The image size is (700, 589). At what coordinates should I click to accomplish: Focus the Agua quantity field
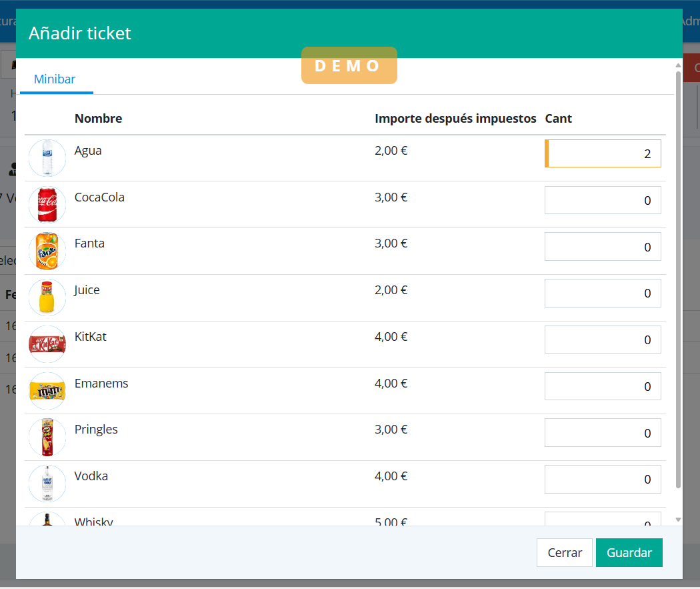point(603,153)
